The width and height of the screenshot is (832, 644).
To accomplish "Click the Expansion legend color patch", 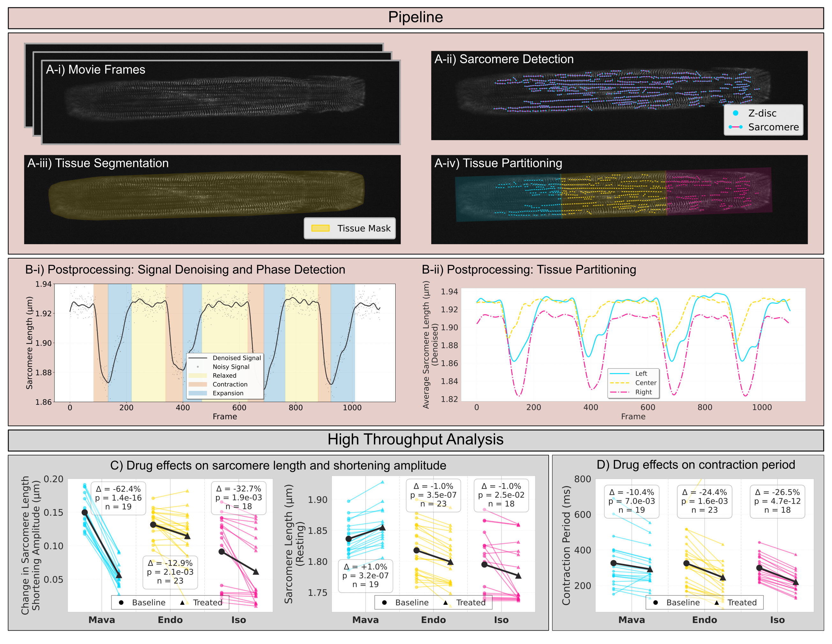I will 198,393.
